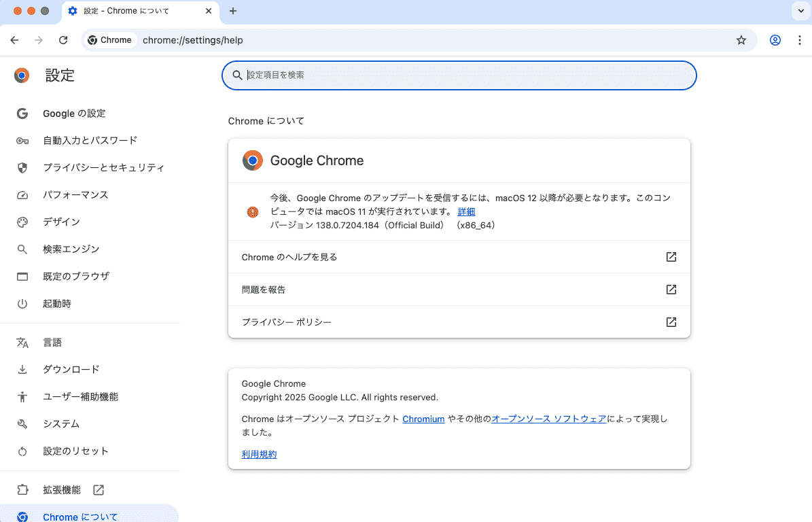Focus the 設定項目を検索 search field
Screen dimensions: 812x522
click(x=459, y=75)
